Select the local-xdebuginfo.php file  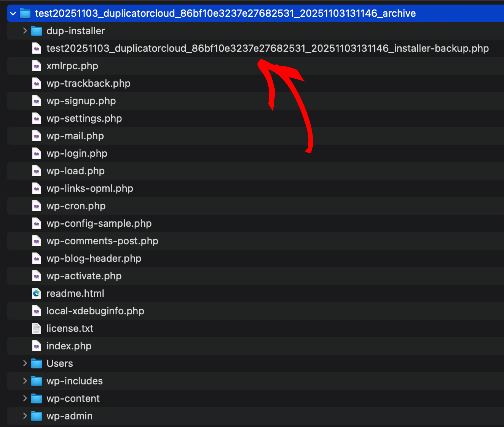pos(95,311)
